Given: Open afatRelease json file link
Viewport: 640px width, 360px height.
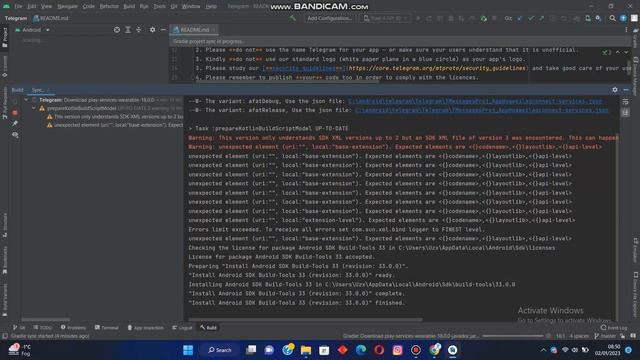Looking at the screenshot, I should (x=481, y=110).
